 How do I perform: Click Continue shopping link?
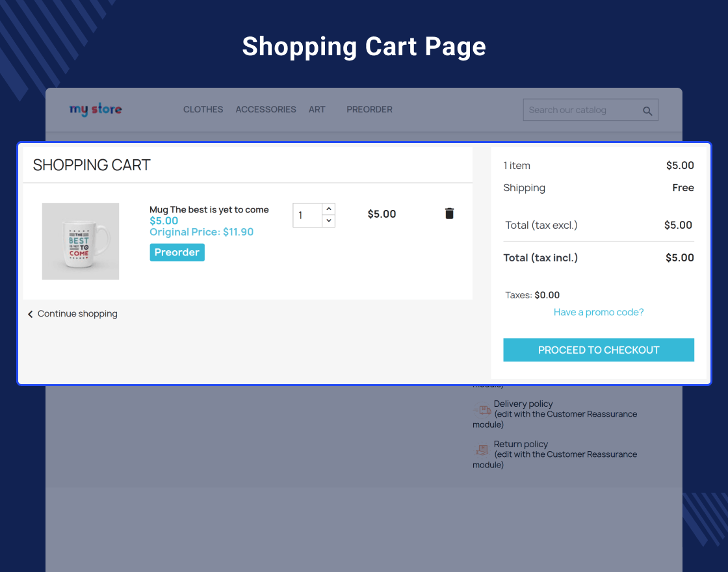[77, 314]
